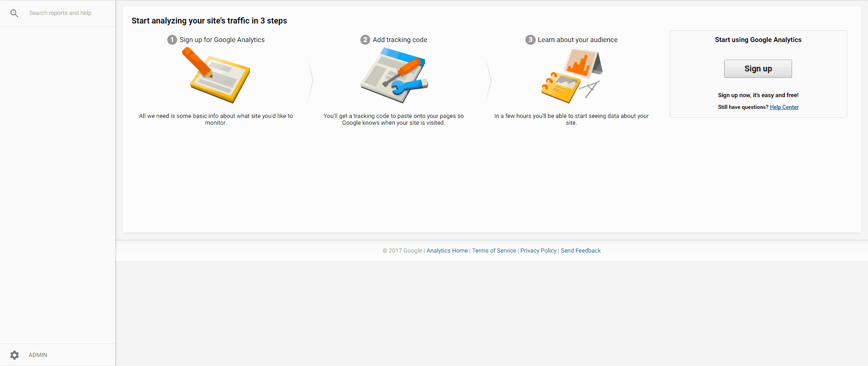Screen dimensions: 868x366
Task: Click the 'You'll get a tracking code' description
Action: pos(394,119)
